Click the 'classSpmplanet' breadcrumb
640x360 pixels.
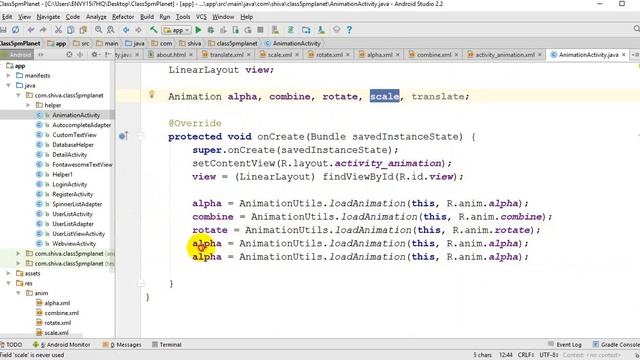(x=233, y=43)
